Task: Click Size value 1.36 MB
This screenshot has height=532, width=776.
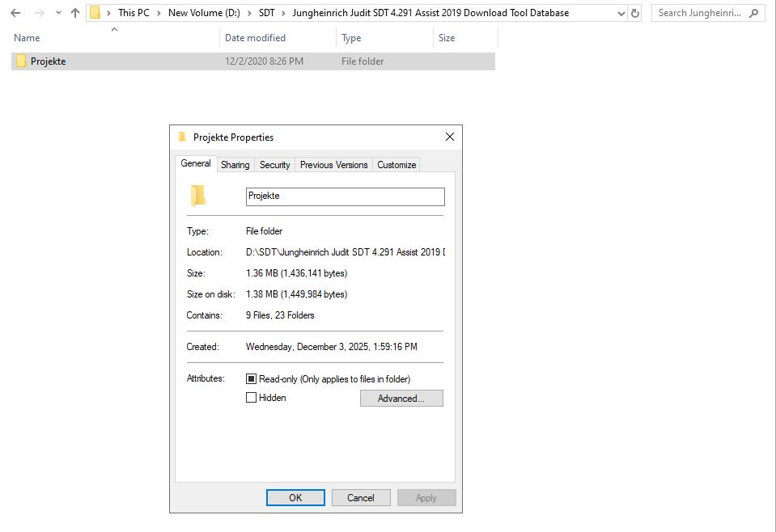Action: pos(296,273)
